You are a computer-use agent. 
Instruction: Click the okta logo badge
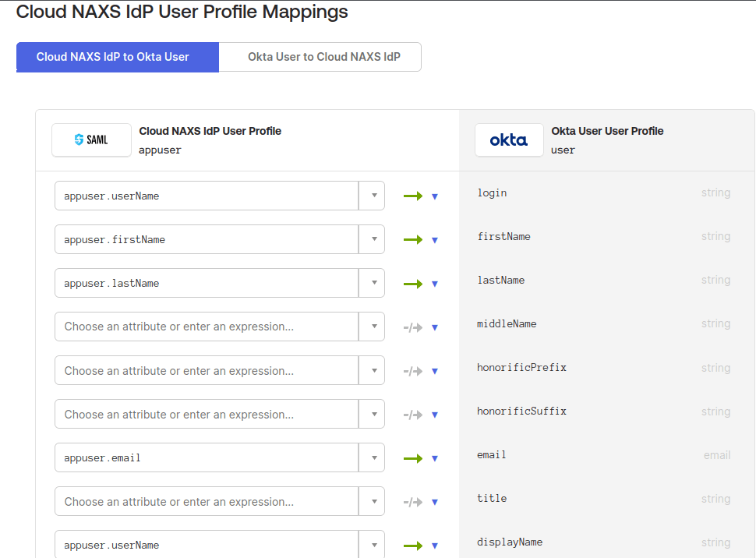509,139
